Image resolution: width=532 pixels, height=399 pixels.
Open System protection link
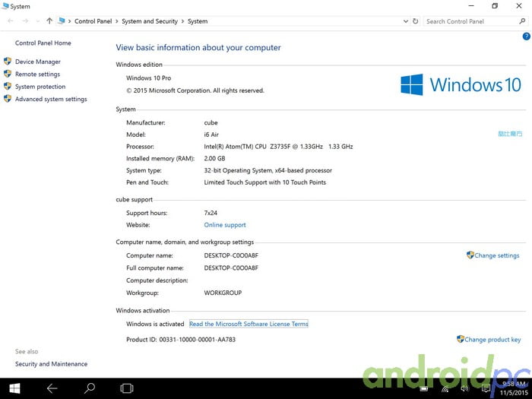(x=40, y=87)
